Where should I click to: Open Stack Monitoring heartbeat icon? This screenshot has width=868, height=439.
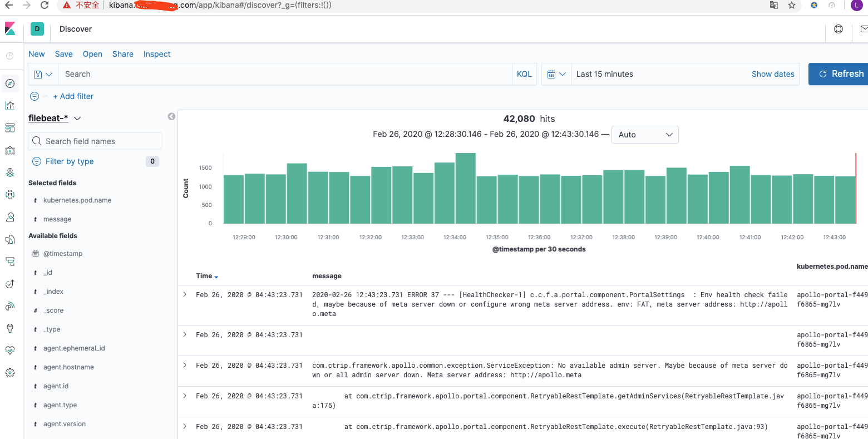(x=10, y=351)
